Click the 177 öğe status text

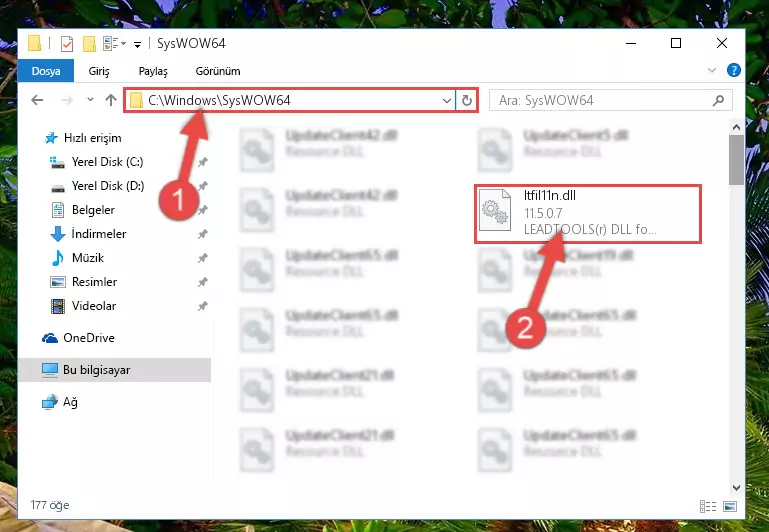point(50,505)
